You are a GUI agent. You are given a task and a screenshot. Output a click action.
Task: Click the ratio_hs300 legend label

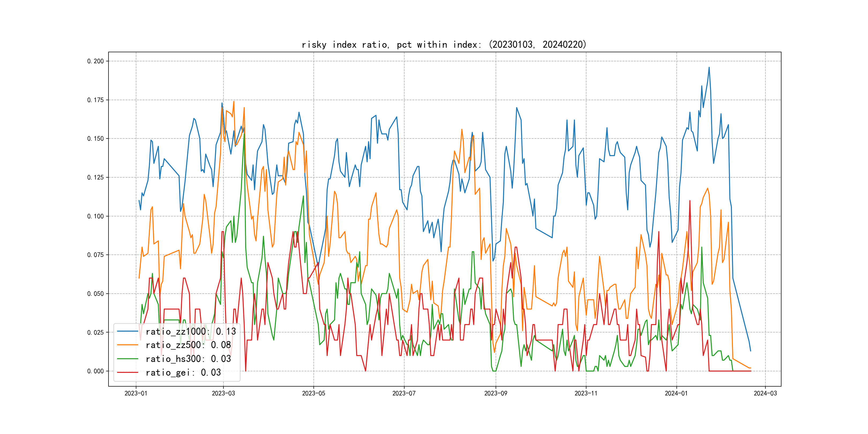188,359
